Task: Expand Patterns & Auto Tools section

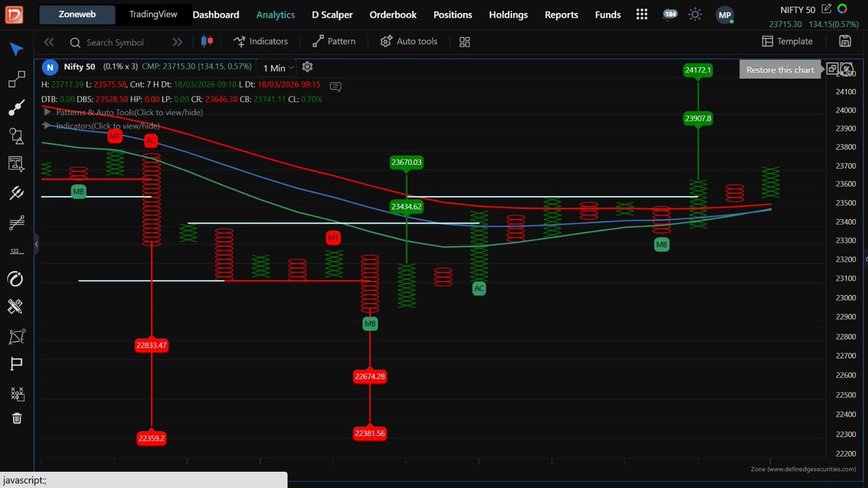Action: pyautogui.click(x=124, y=113)
